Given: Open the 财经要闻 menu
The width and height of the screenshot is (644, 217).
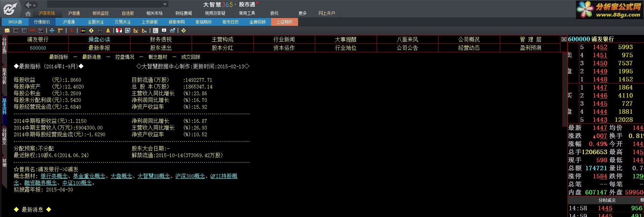Looking at the screenshot, I should point(184,13).
